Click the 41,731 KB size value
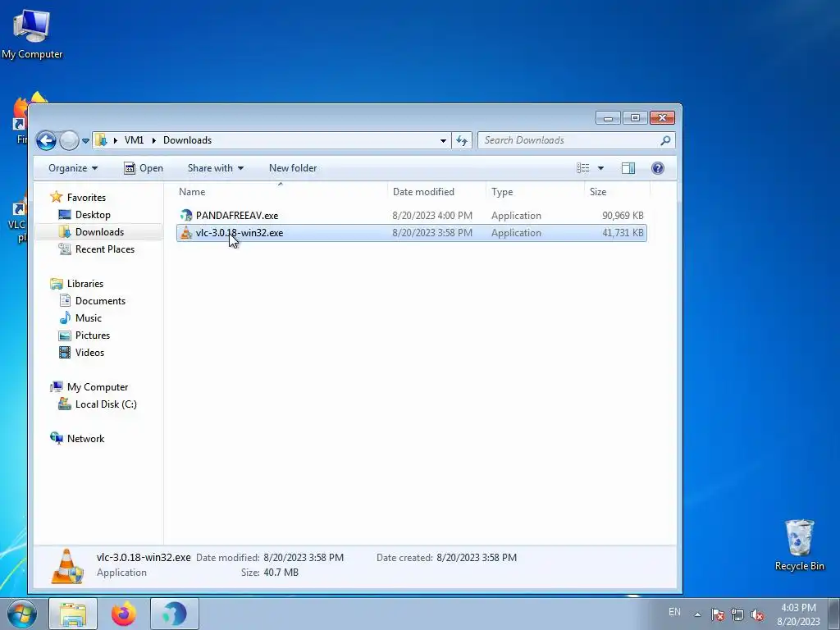Screen dimensions: 840x630 point(623,232)
